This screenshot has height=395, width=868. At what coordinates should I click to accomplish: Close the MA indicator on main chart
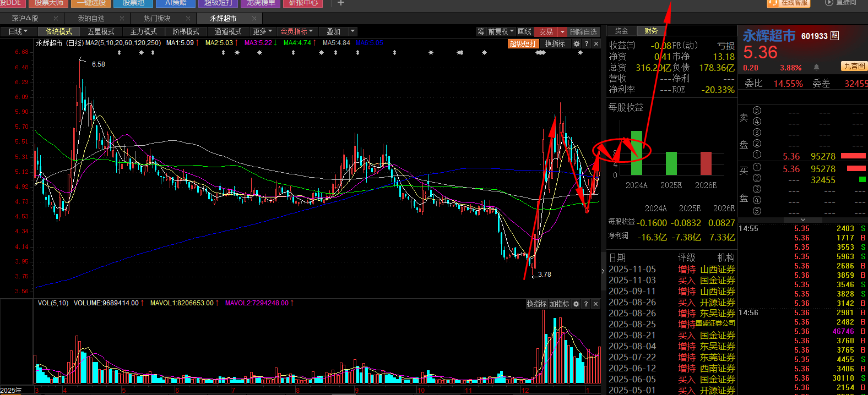[x=596, y=43]
